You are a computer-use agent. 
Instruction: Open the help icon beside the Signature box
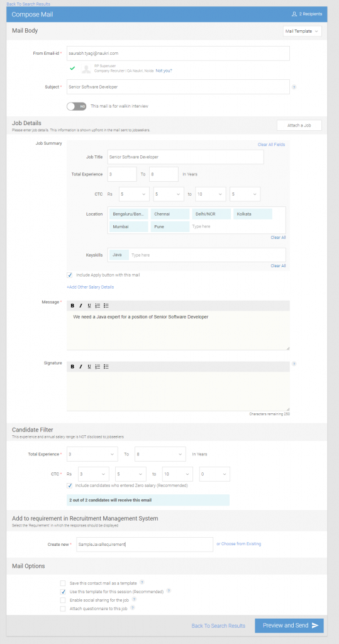point(294,364)
